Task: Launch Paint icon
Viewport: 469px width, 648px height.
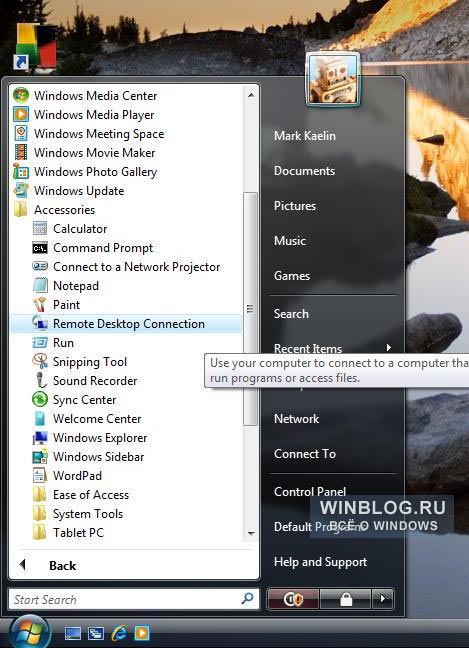Action: 40,305
